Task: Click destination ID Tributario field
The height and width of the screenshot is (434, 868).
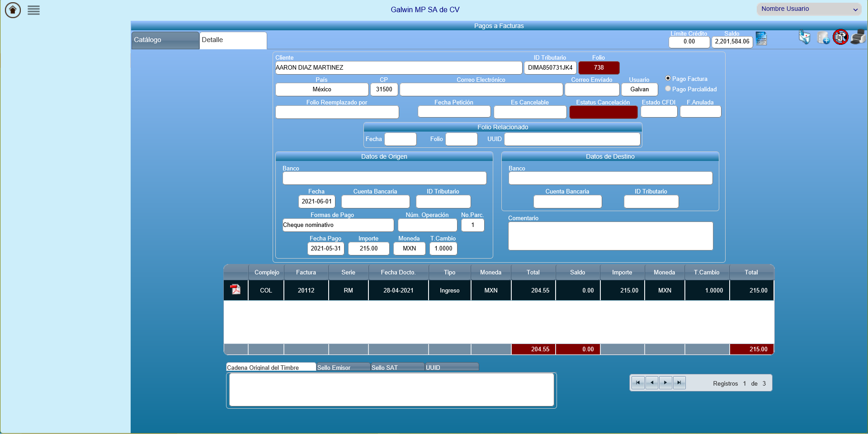Action: tap(651, 202)
